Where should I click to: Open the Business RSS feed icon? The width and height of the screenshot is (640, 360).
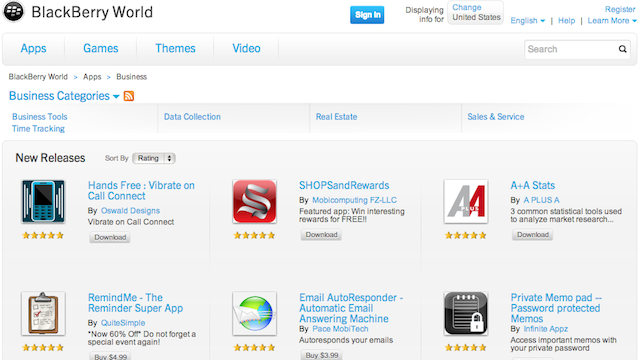coord(129,96)
